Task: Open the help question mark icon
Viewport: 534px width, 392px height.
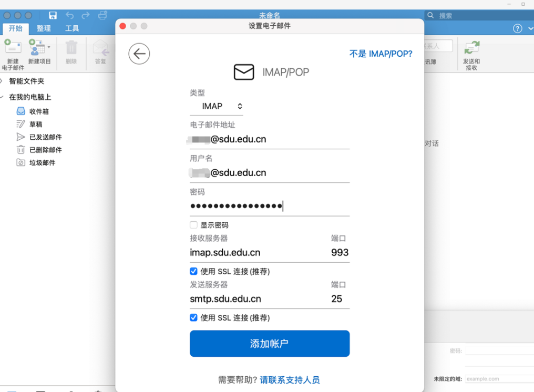Action: (517, 28)
